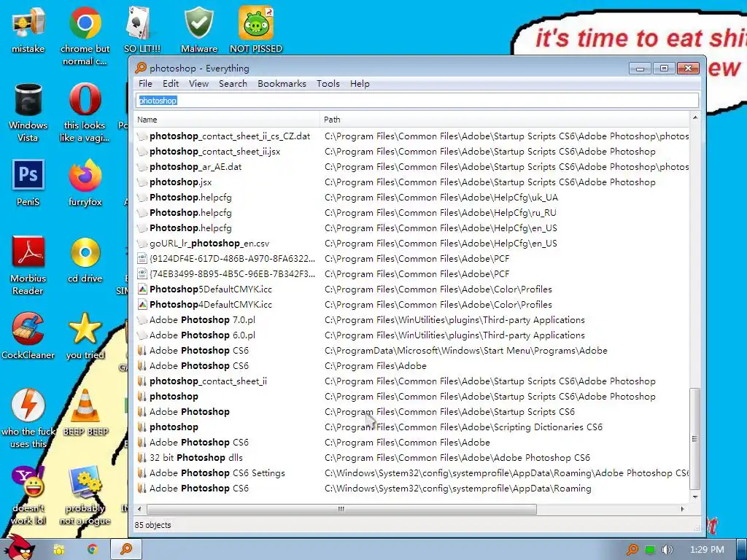Image resolution: width=747 pixels, height=560 pixels.
Task: Click the vertical scrollbar up arrow
Action: coord(695,117)
